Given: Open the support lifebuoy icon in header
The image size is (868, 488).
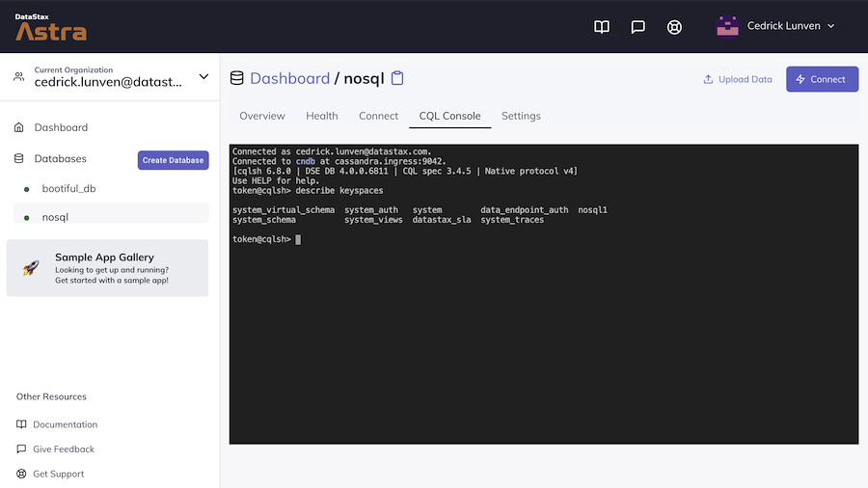Looking at the screenshot, I should coord(674,27).
